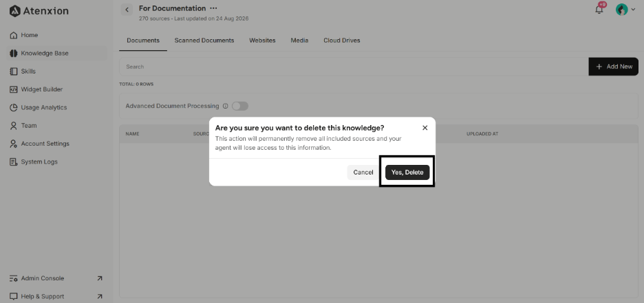Close the delete confirmation dialog with X
Image resolution: width=644 pixels, height=303 pixels.
coord(425,128)
